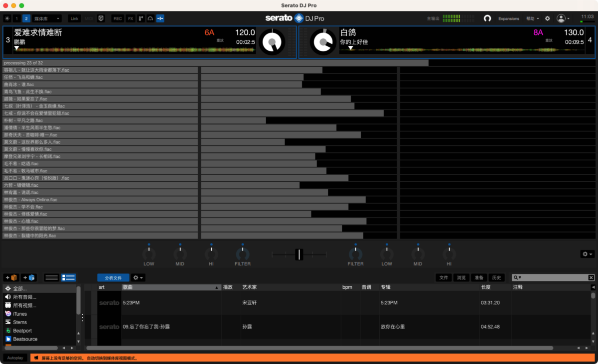598x364 pixels.
Task: Click the crossfader handle
Action: click(x=299, y=254)
